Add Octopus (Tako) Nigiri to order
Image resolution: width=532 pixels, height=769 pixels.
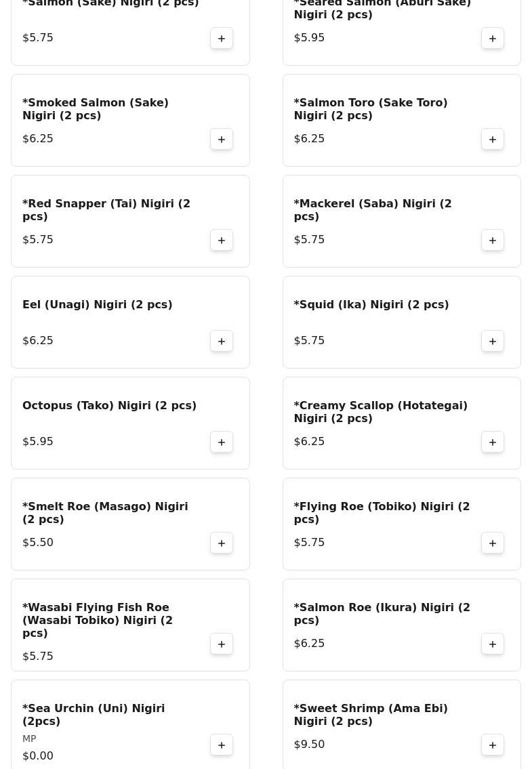coord(222,442)
